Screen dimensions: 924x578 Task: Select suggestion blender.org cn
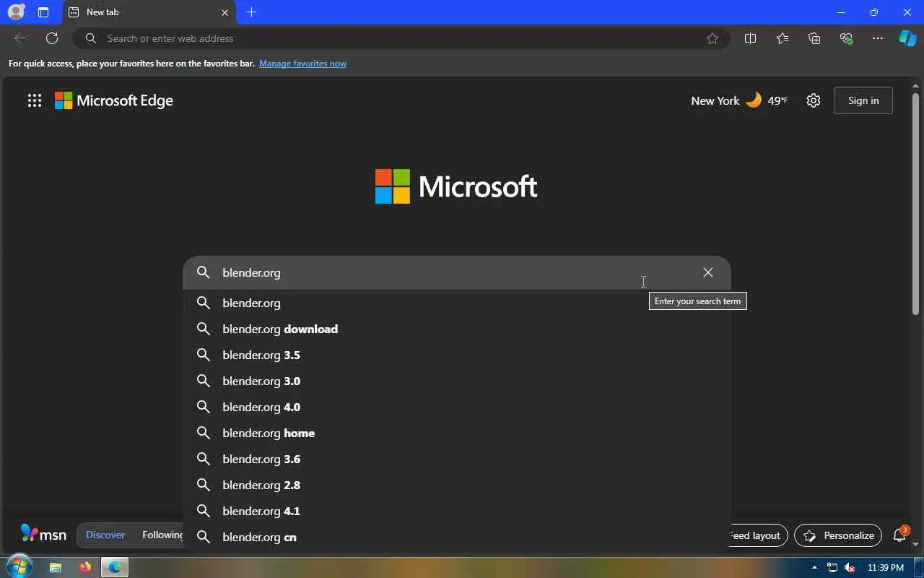point(457,537)
